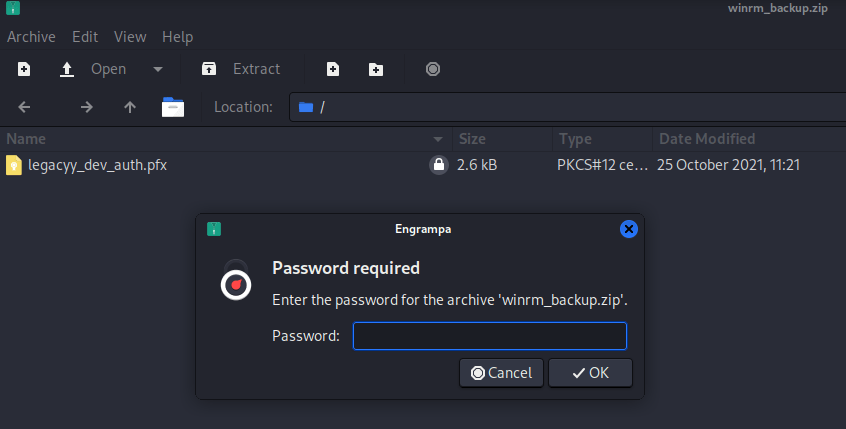The image size is (846, 429).
Task: Click the add folder icon
Action: (376, 69)
